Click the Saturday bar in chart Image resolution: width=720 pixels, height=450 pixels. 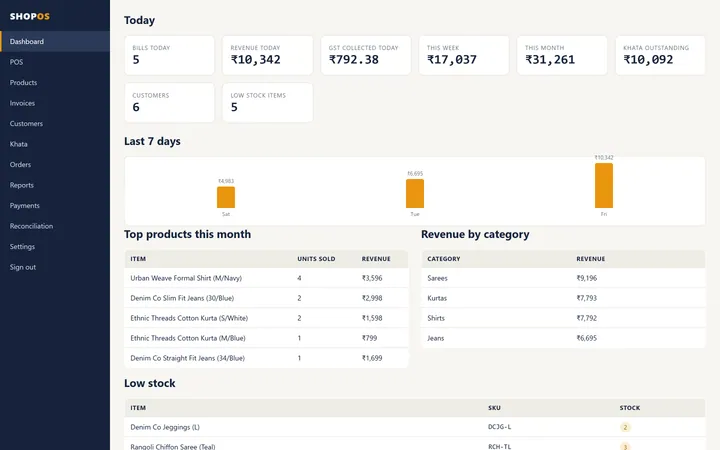226,197
